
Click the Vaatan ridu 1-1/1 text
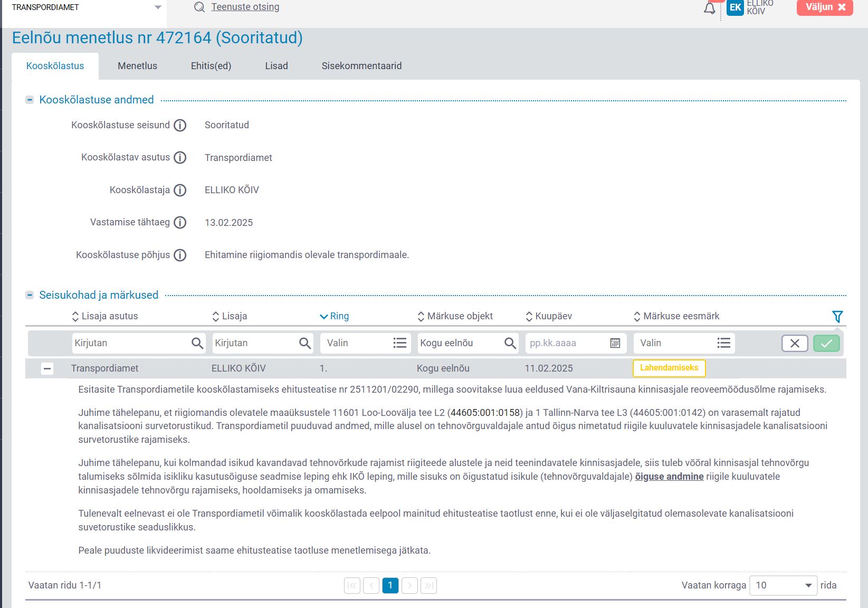[x=64, y=585]
